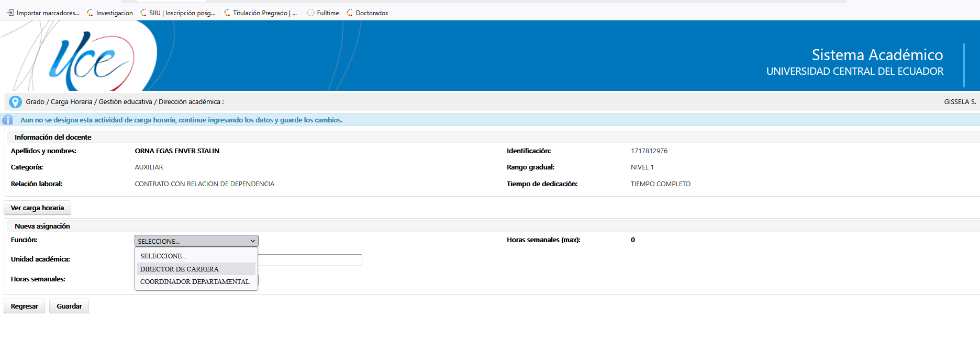980x364 pixels.
Task: Open the Función SELECCIONE dropdown
Action: coord(196,241)
